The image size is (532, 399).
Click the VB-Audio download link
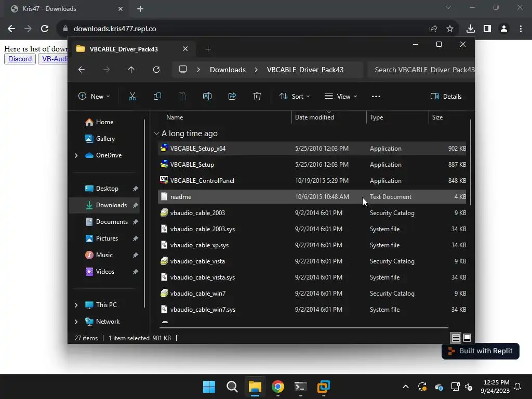[x=53, y=59]
